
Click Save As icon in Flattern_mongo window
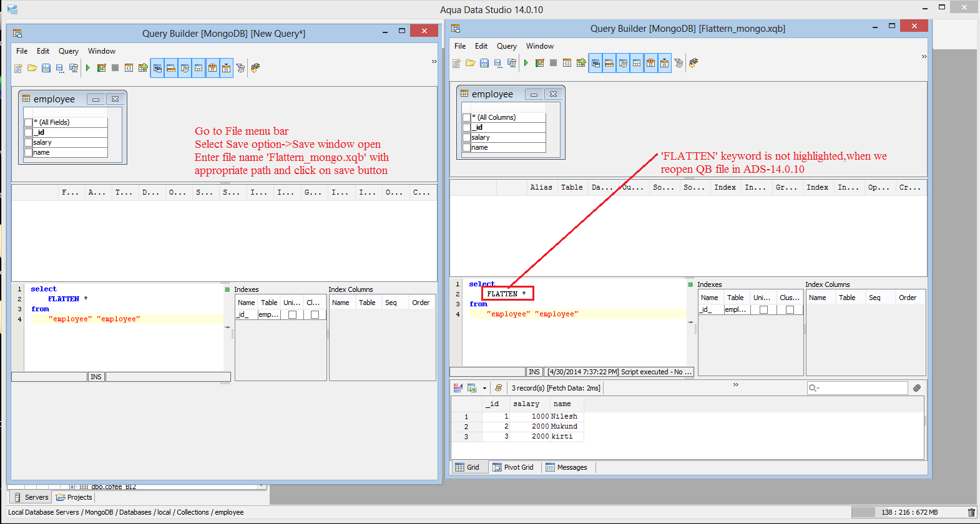pos(498,63)
